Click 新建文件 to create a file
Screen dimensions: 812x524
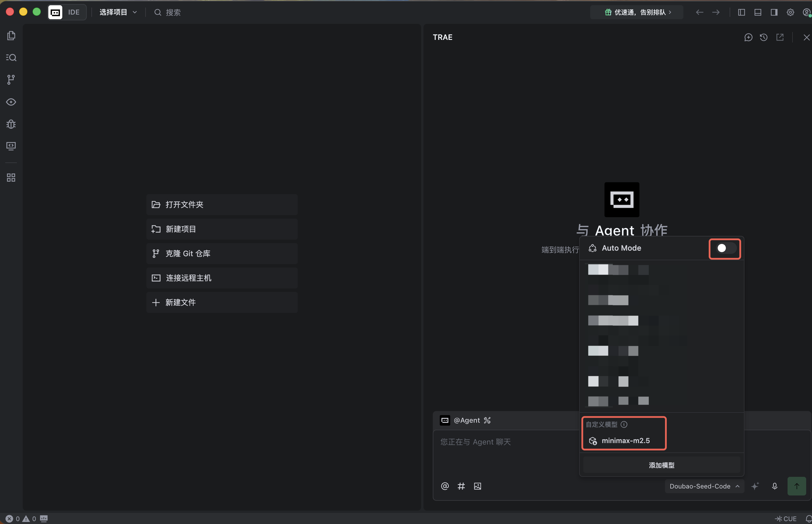[x=222, y=302]
